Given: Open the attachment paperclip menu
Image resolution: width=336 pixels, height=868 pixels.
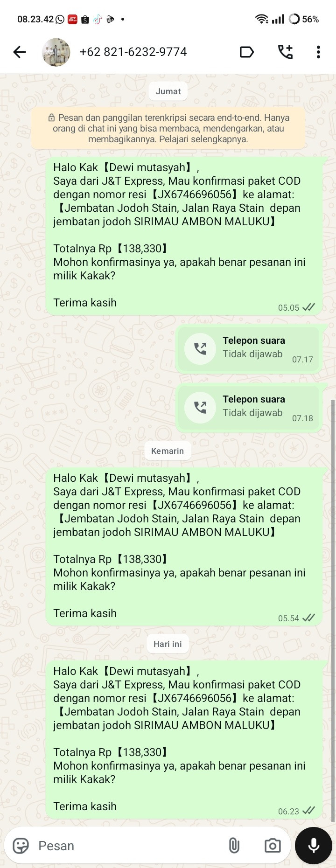Looking at the screenshot, I should pos(234,846).
